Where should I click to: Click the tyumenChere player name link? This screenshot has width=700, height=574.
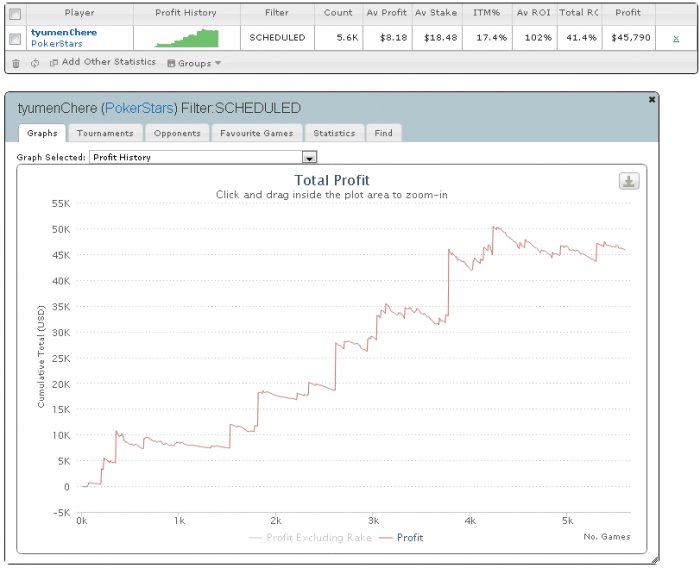(64, 32)
